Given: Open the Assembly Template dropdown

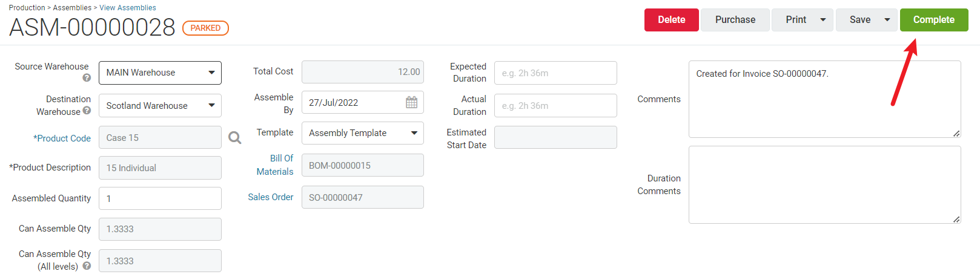Looking at the screenshot, I should [363, 133].
